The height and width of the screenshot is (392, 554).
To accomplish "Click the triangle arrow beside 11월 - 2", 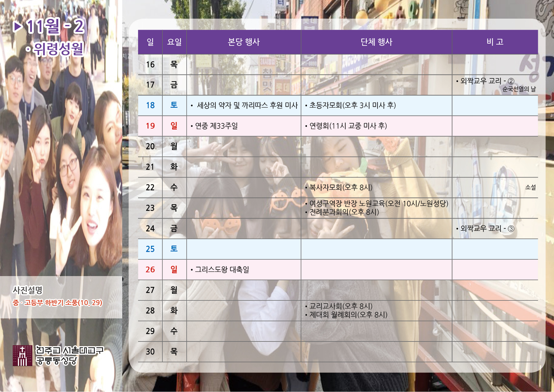I will coord(18,27).
